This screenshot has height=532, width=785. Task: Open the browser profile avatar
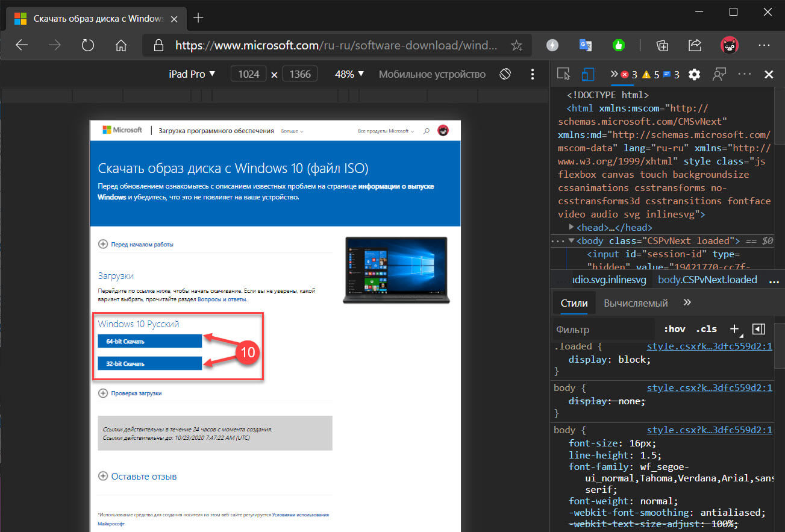[x=730, y=45]
